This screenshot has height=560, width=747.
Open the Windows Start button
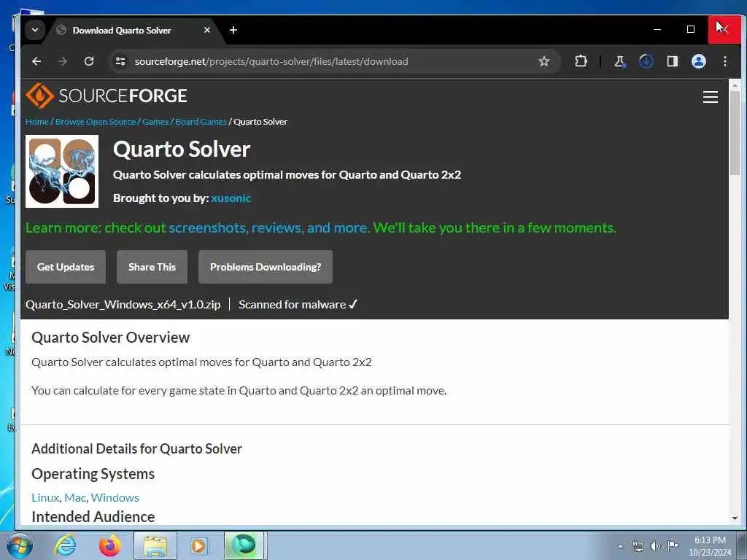pos(19,545)
